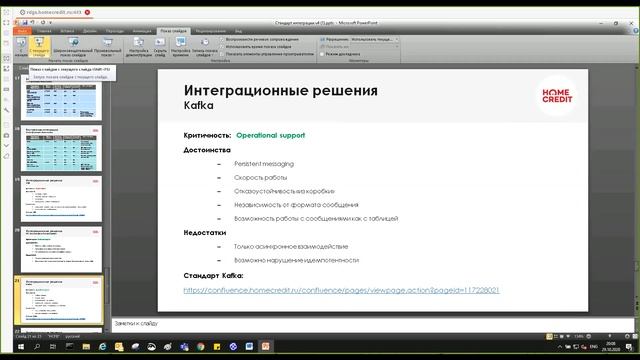Click Rehearse Timings button
Viewport: 640px width, 360px height.
click(x=180, y=47)
